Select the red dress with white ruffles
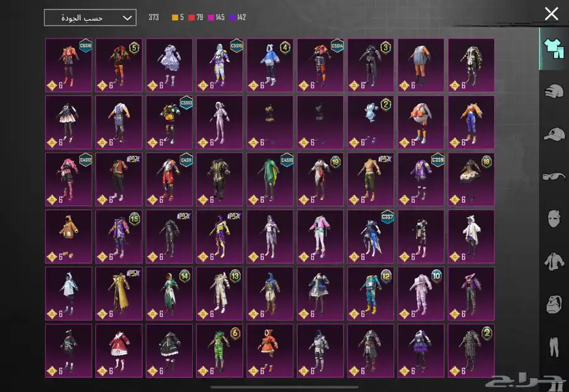 (x=119, y=351)
